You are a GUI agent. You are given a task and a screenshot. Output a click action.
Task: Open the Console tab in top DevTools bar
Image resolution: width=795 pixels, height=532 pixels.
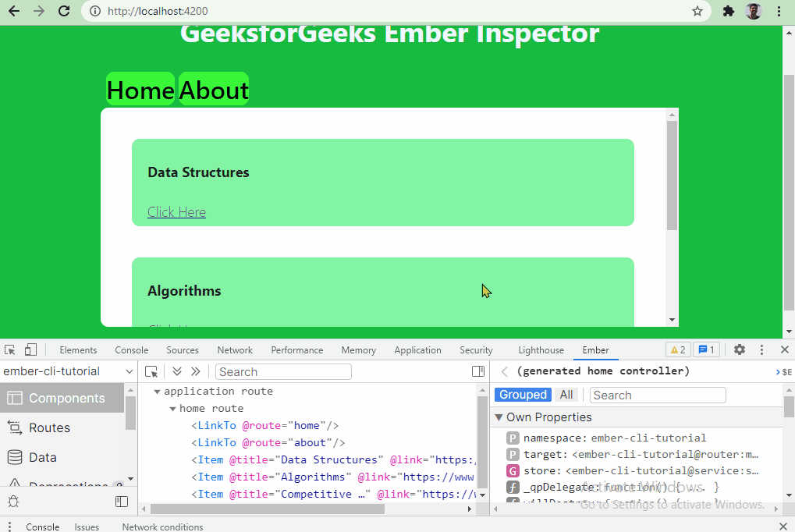coord(131,350)
